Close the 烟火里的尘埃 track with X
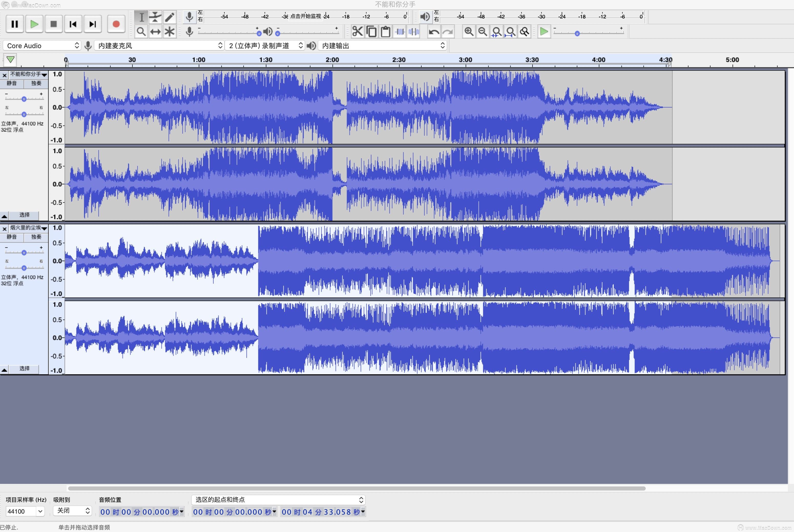This screenshot has width=794, height=532. (x=4, y=229)
